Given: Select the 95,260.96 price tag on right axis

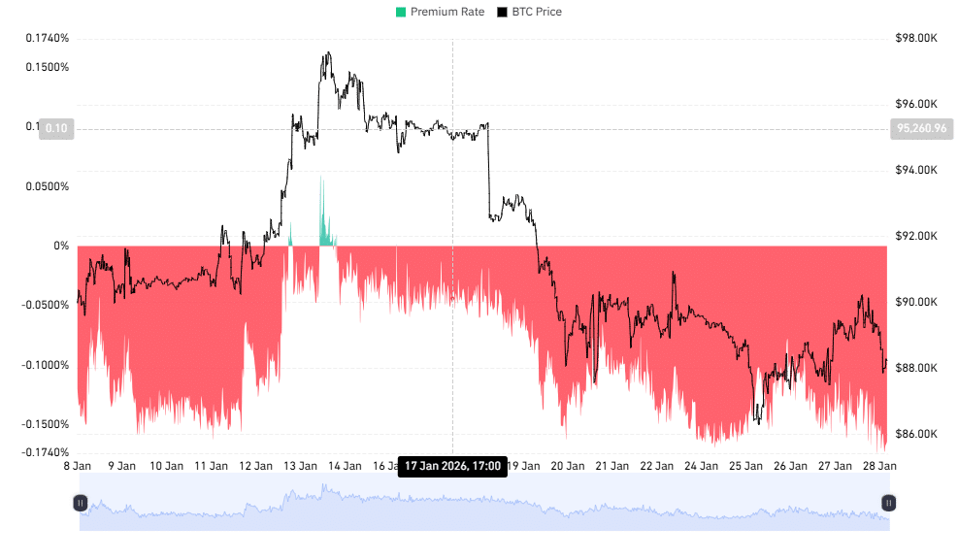Looking at the screenshot, I should [x=922, y=129].
